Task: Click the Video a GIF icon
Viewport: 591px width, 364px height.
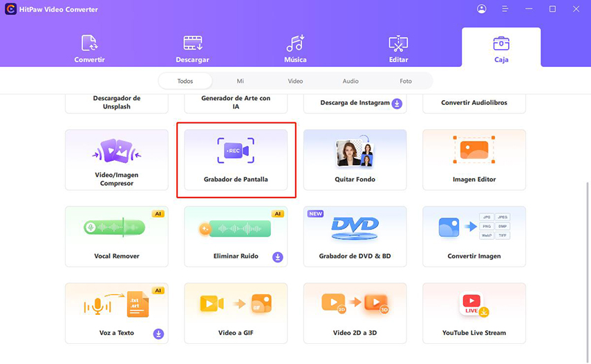Action: coord(236,304)
